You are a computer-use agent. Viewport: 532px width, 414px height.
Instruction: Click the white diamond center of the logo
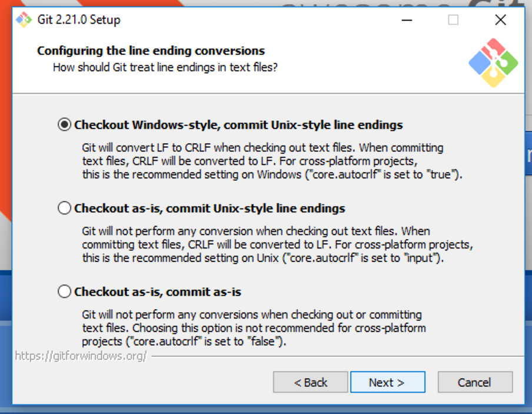[x=494, y=62]
